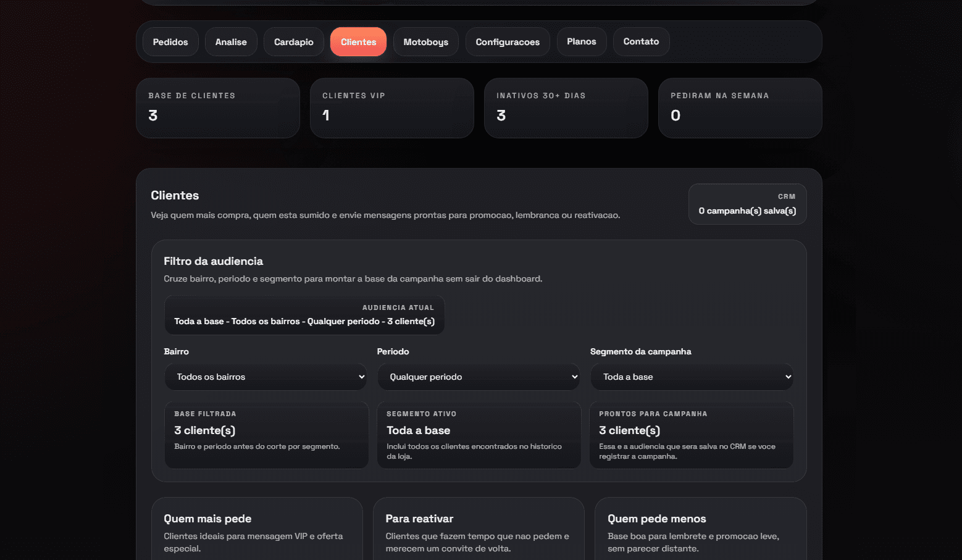The width and height of the screenshot is (962, 560).
Task: Open the Bairro dropdown showing Todos os bairros
Action: pyautogui.click(x=266, y=377)
